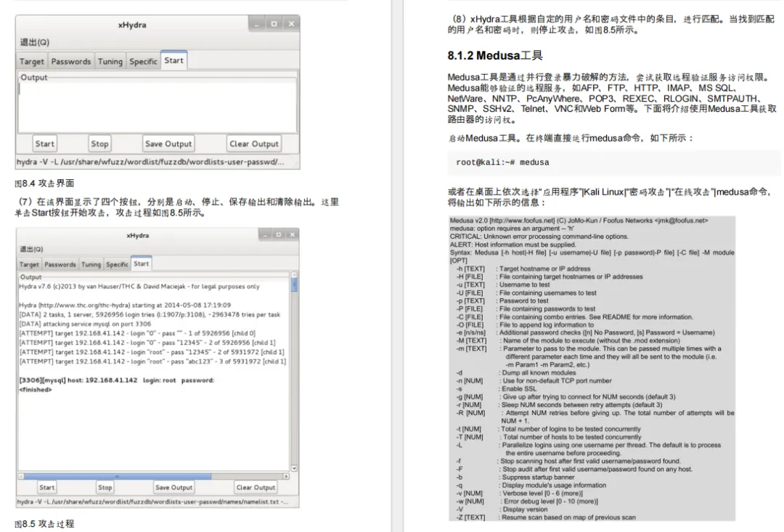Select the Start tab in Figure 8.5 xHydra
Viewport: 784px width, 532px height.
[x=141, y=263]
